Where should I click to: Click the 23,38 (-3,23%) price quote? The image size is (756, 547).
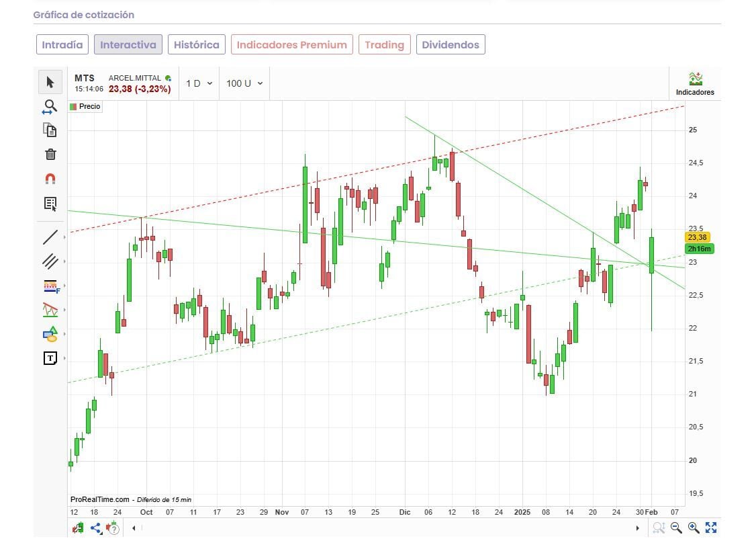click(140, 89)
